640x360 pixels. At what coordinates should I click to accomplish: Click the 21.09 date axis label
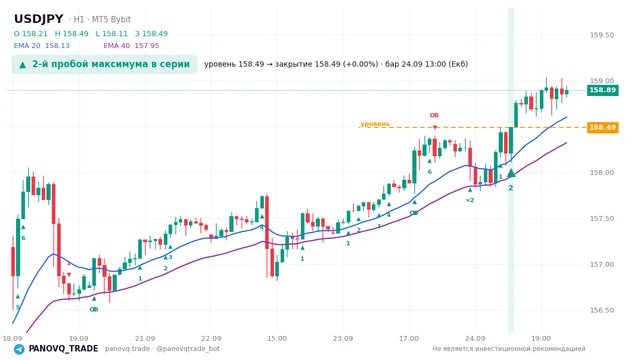pyautogui.click(x=145, y=339)
